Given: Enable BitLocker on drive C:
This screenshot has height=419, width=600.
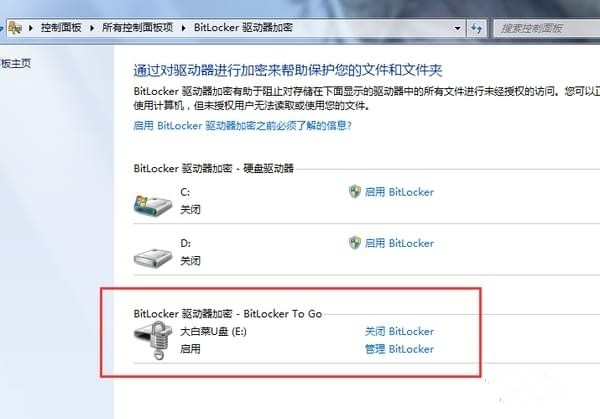Looking at the screenshot, I should coord(399,192).
